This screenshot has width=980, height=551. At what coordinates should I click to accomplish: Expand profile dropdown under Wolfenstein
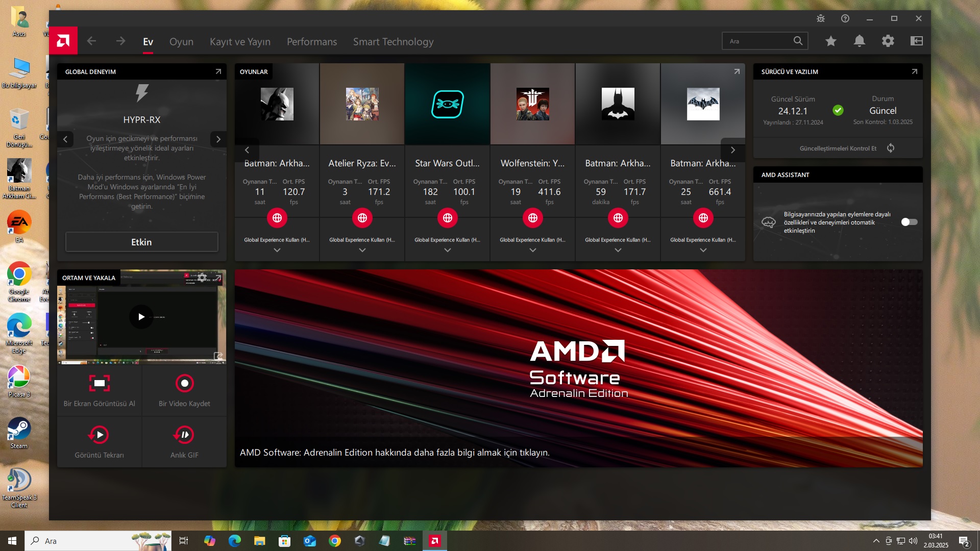(532, 250)
